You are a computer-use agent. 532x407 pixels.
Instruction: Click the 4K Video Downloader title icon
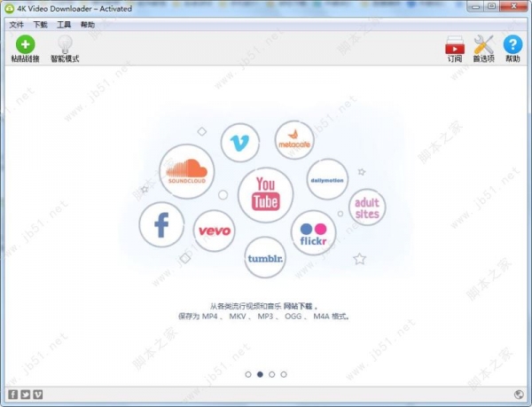[9, 9]
